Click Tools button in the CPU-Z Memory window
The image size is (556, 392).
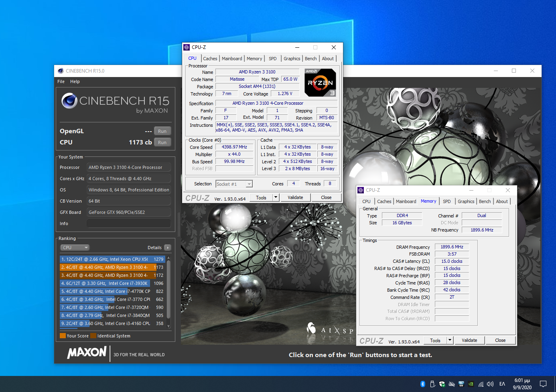pyautogui.click(x=435, y=340)
